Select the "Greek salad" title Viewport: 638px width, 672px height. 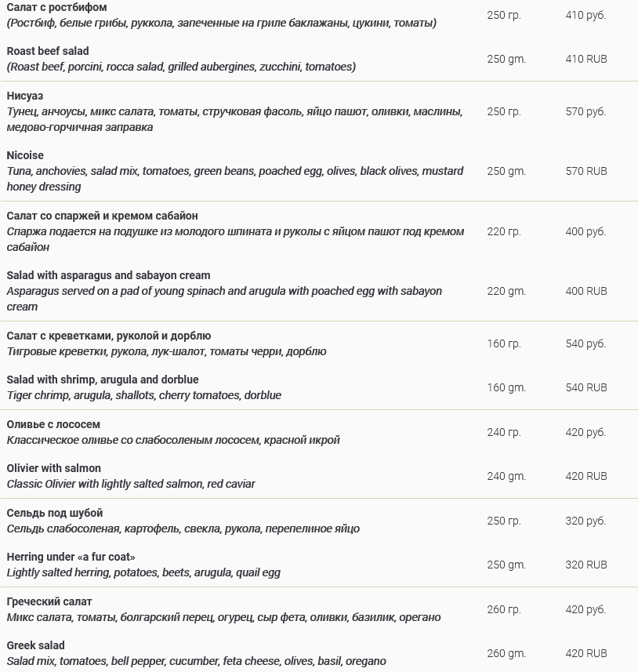[36, 645]
